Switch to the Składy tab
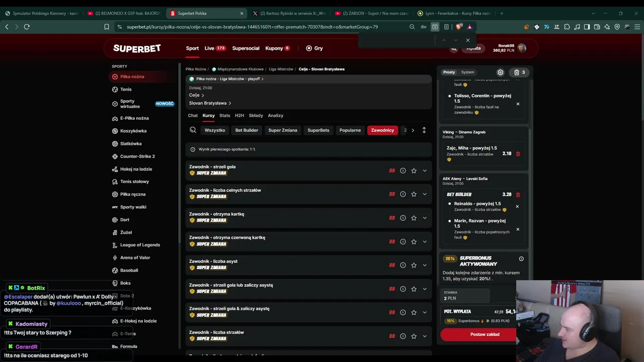The image size is (644, 362). pos(256,116)
